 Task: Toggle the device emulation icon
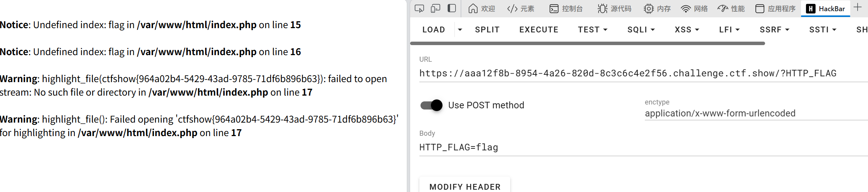pyautogui.click(x=436, y=8)
